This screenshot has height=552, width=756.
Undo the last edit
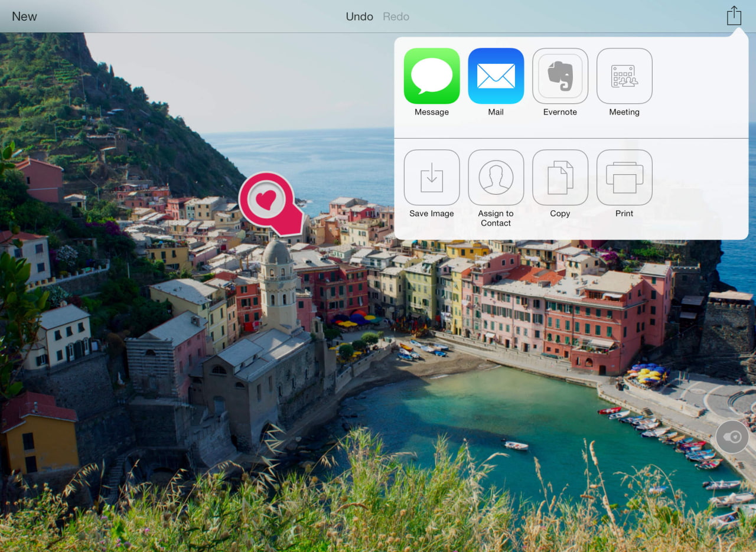pos(359,16)
